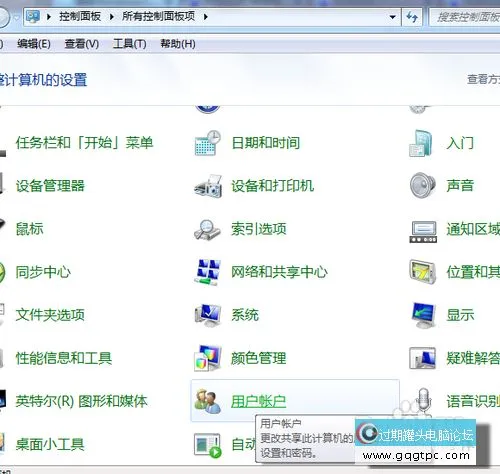Expand the arrow before 控制面板 in address bar

tap(49, 16)
